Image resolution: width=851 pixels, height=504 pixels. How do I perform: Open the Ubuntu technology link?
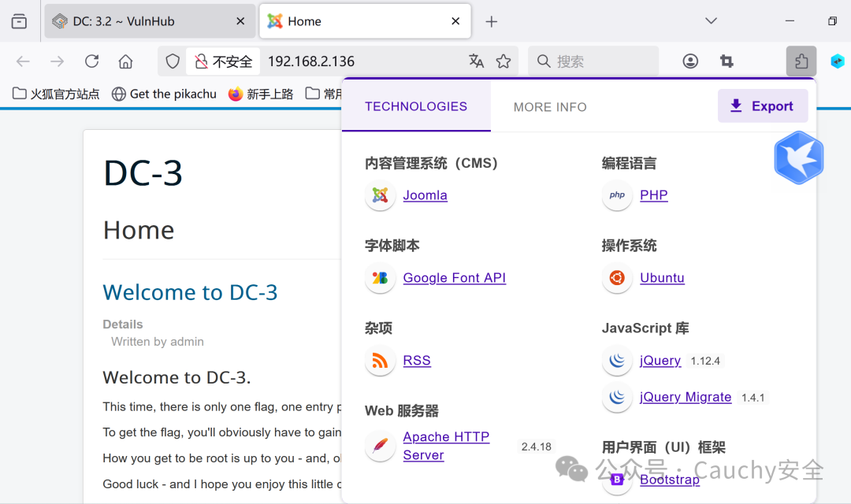[x=662, y=278]
